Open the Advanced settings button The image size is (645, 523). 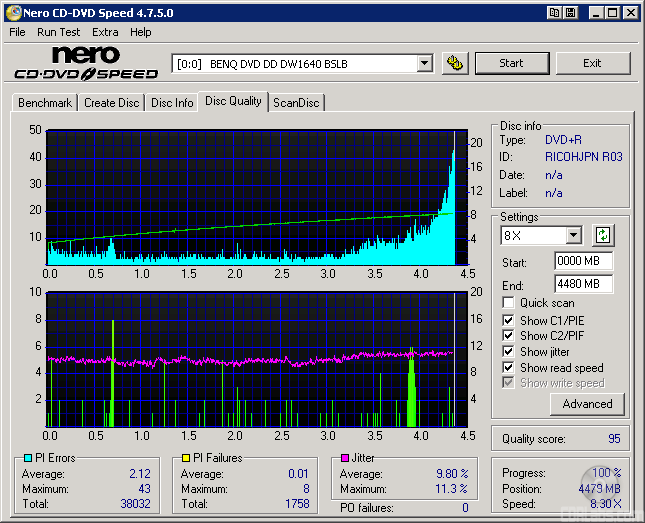(587, 404)
